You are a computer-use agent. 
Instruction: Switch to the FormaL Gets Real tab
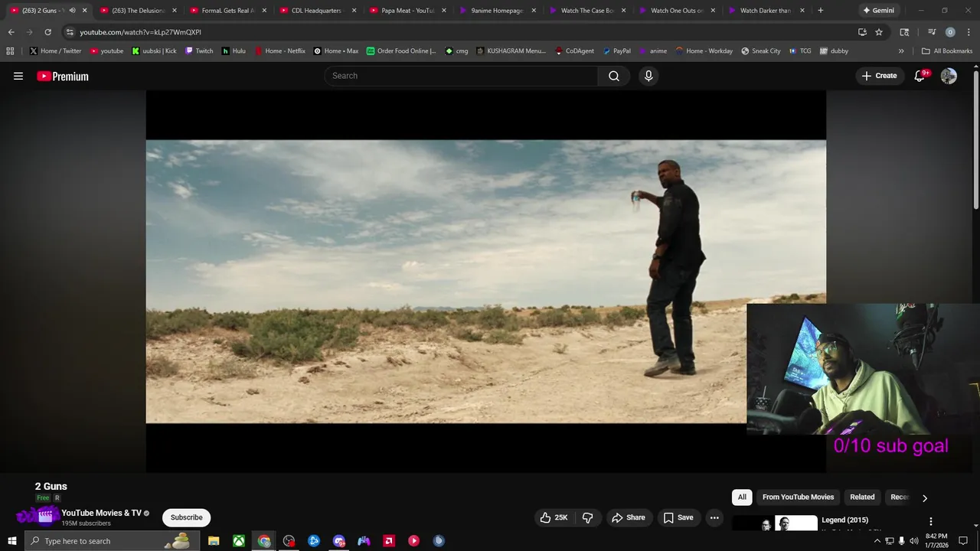pos(228,11)
